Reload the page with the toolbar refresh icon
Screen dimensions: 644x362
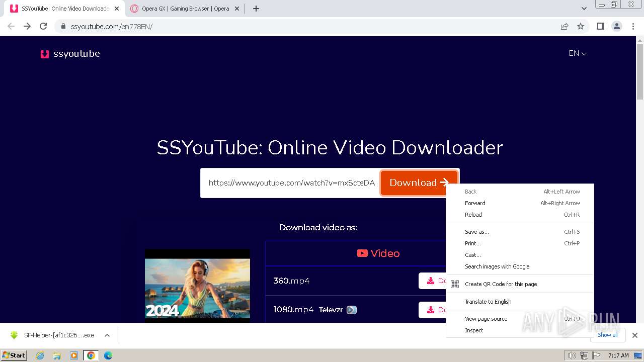[43, 26]
